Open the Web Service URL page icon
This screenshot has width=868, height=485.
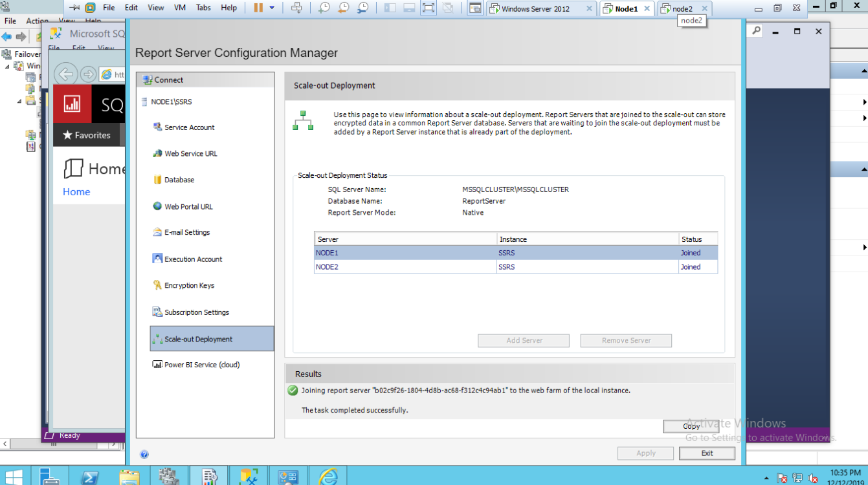pyautogui.click(x=157, y=153)
